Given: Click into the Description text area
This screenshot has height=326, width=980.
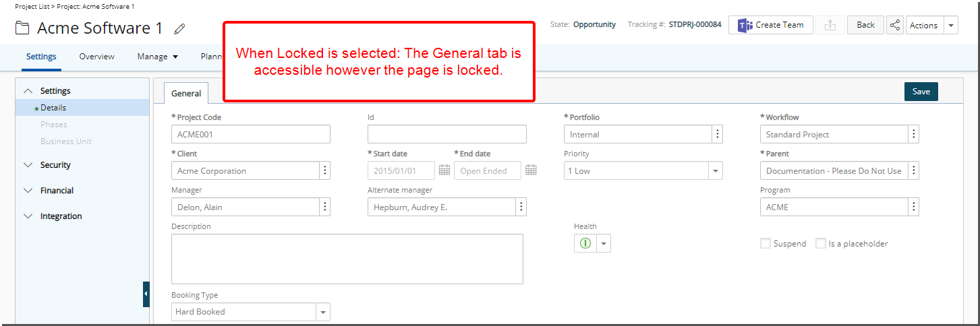Looking at the screenshot, I should tap(347, 259).
